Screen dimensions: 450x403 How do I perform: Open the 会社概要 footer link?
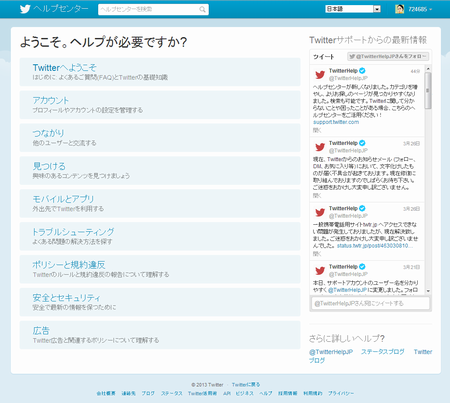point(106,393)
